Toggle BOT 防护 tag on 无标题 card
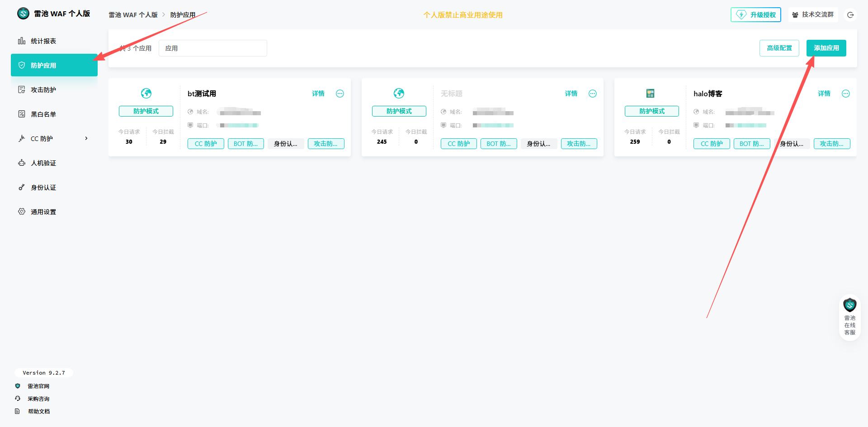 (x=498, y=144)
